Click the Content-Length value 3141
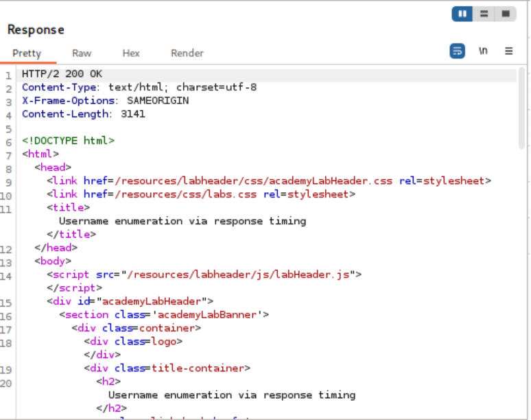Screen dimensions: 531x420 132,114
